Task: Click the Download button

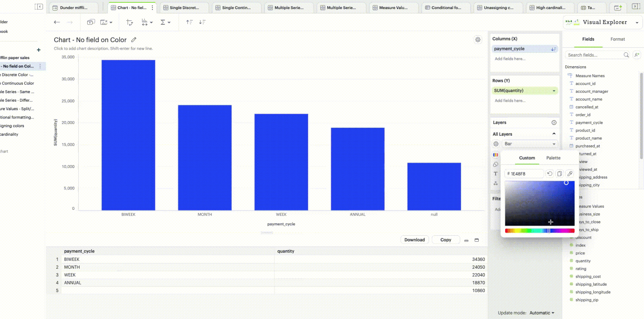Action: pyautogui.click(x=414, y=240)
